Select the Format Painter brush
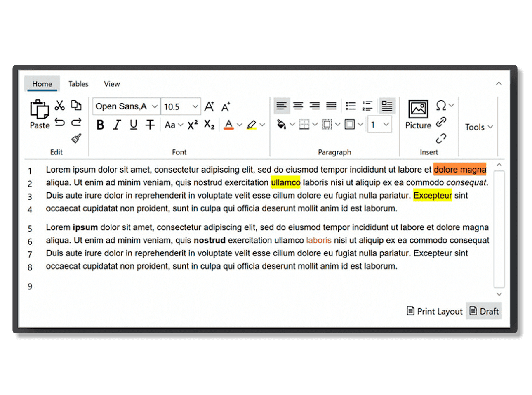 click(x=76, y=138)
